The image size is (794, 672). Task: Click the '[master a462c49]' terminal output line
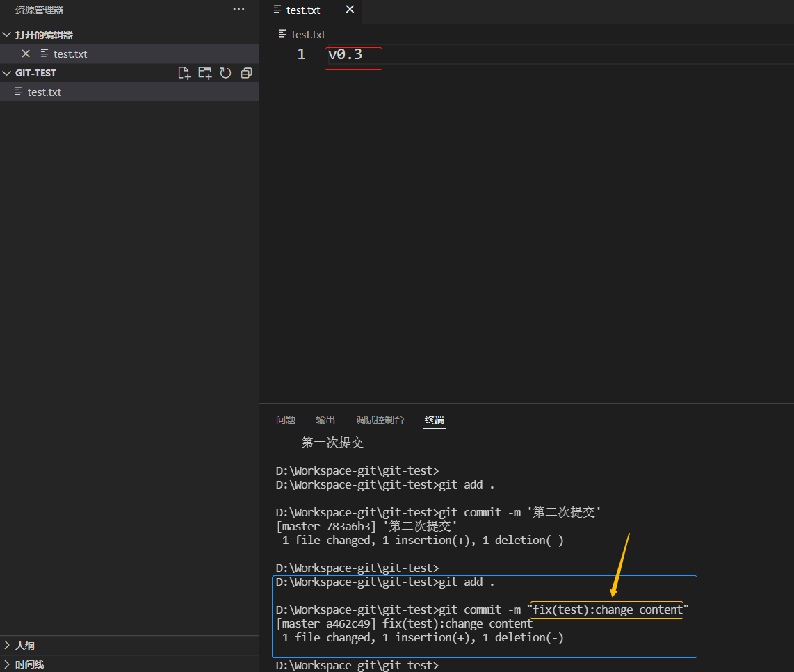pos(404,624)
